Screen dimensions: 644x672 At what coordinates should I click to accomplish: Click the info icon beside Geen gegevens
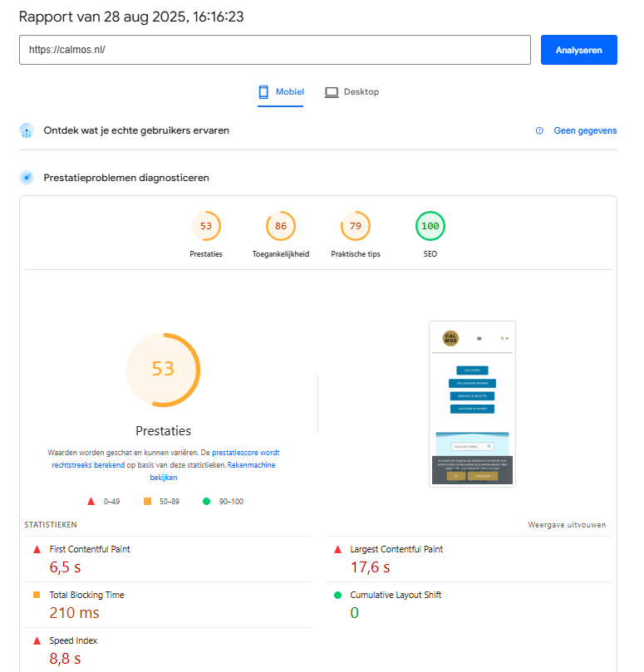(x=539, y=130)
